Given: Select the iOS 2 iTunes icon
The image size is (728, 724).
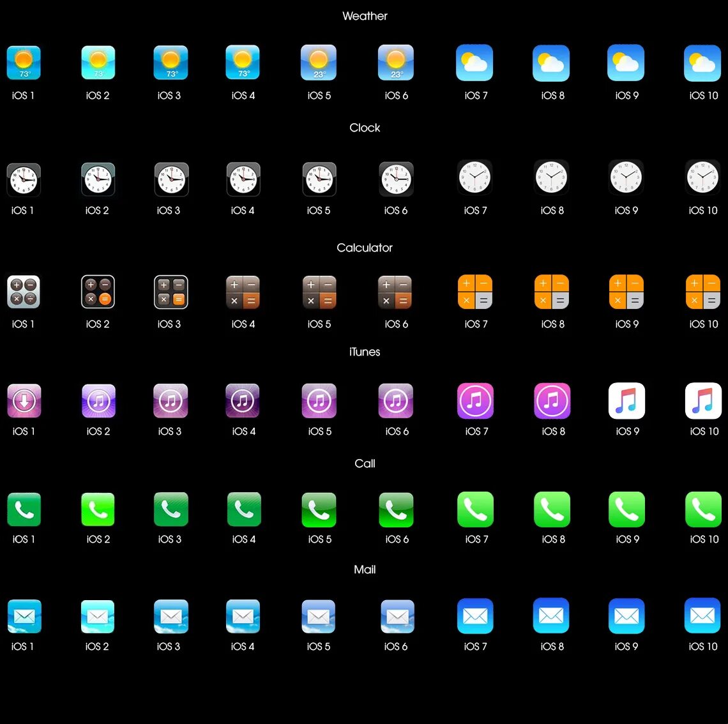Looking at the screenshot, I should [98, 401].
